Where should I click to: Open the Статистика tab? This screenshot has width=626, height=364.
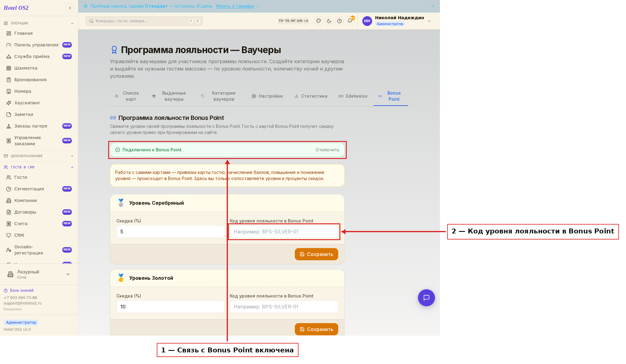pyautogui.click(x=311, y=96)
